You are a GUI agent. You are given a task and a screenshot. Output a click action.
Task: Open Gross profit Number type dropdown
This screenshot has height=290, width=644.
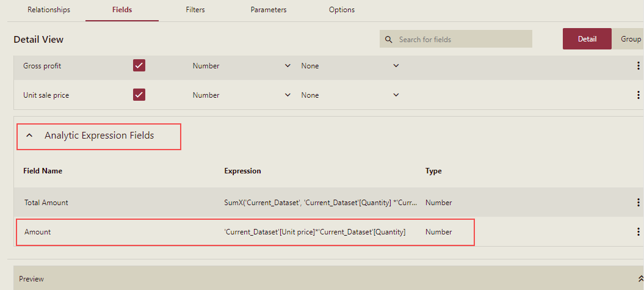(x=242, y=66)
